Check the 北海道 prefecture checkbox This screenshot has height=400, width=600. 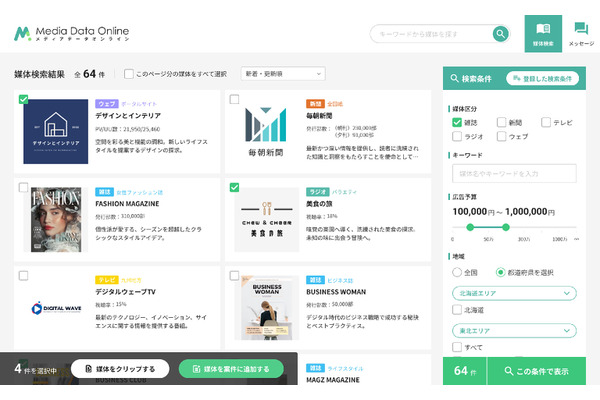point(457,310)
